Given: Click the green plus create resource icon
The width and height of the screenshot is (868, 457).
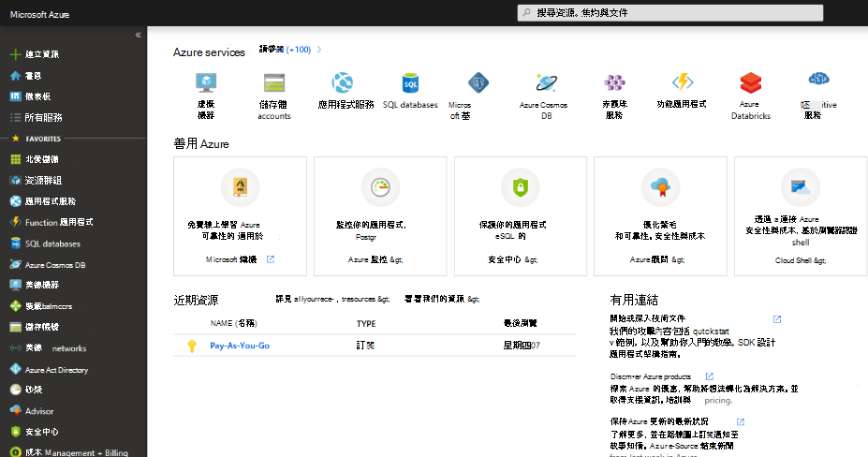Looking at the screenshot, I should (x=16, y=54).
